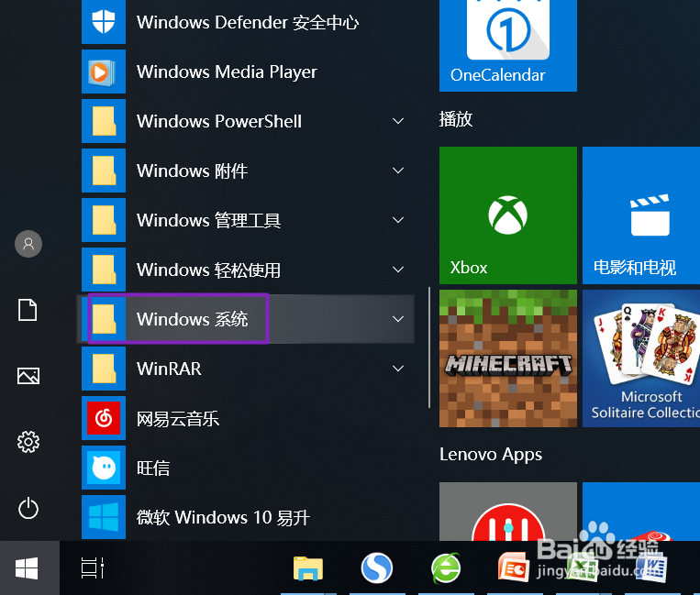700x595 pixels.
Task: Open the user account icon in sidebar
Action: [x=28, y=244]
